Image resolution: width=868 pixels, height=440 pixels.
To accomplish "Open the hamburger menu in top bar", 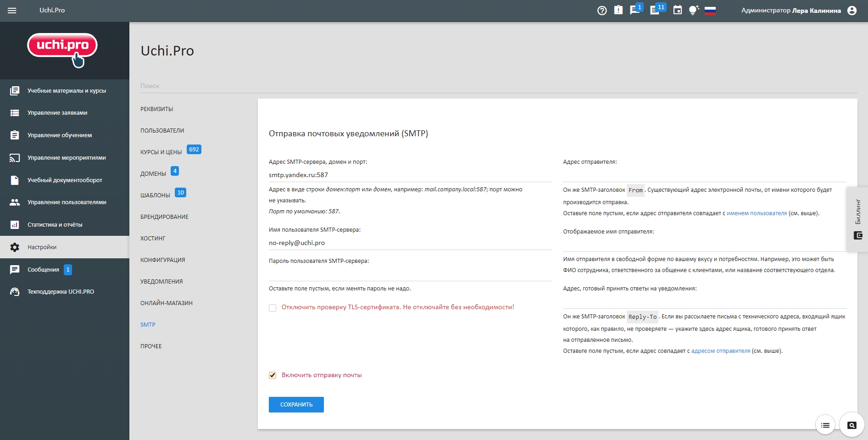I will (x=12, y=10).
